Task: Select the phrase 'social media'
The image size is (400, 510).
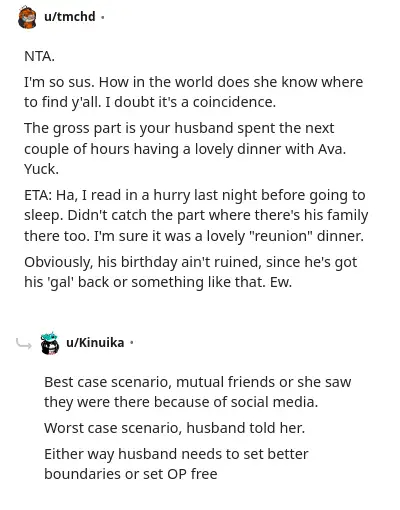Action: tap(273, 402)
